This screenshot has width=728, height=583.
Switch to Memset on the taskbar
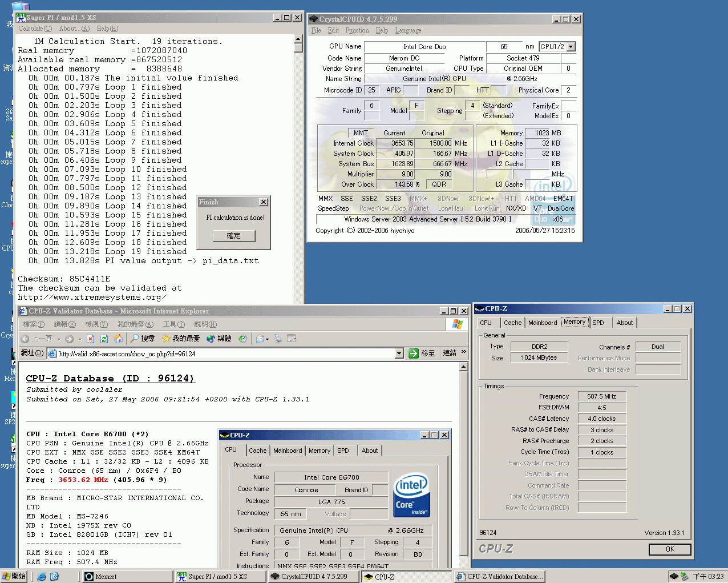pos(128,577)
